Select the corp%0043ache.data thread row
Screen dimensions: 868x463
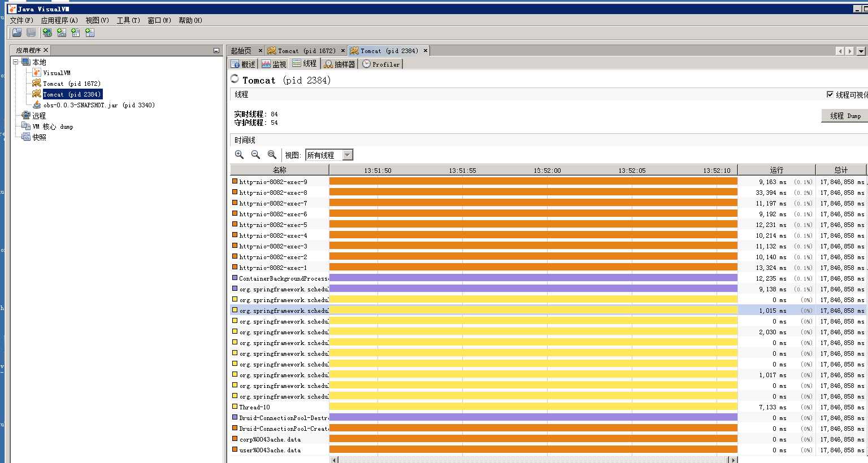tap(548, 439)
